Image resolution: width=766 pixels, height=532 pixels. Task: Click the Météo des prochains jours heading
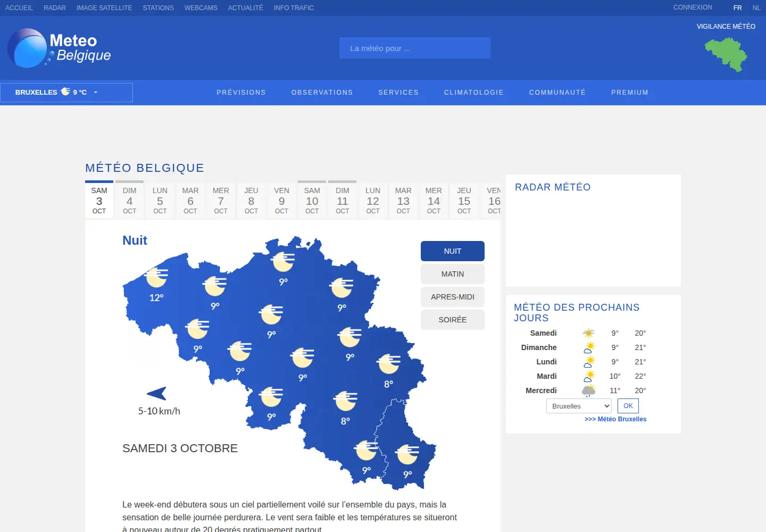pyautogui.click(x=577, y=312)
